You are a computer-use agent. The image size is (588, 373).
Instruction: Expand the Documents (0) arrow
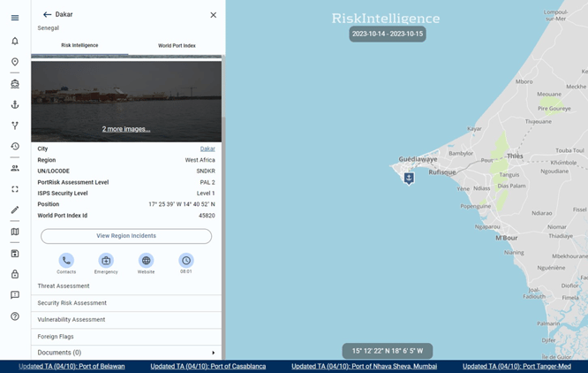pyautogui.click(x=213, y=353)
